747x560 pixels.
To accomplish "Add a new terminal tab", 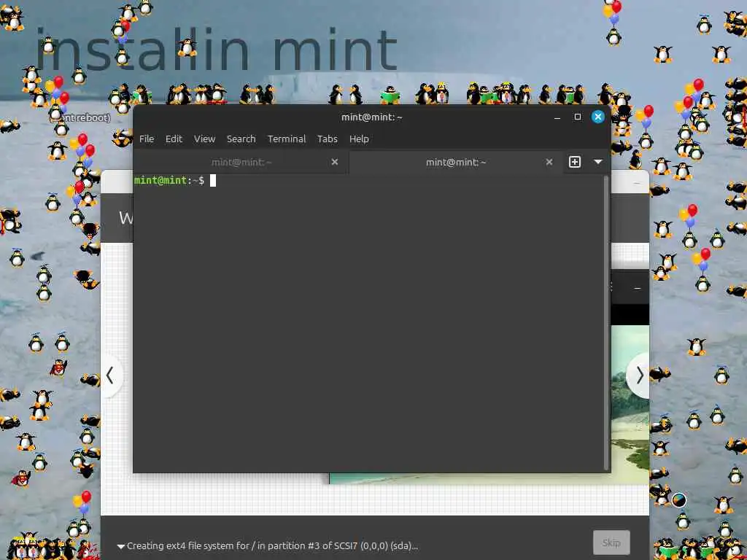I will click(575, 162).
